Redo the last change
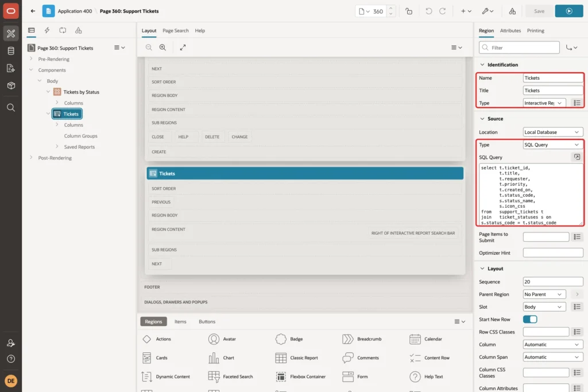The width and height of the screenshot is (588, 392). pos(443,11)
